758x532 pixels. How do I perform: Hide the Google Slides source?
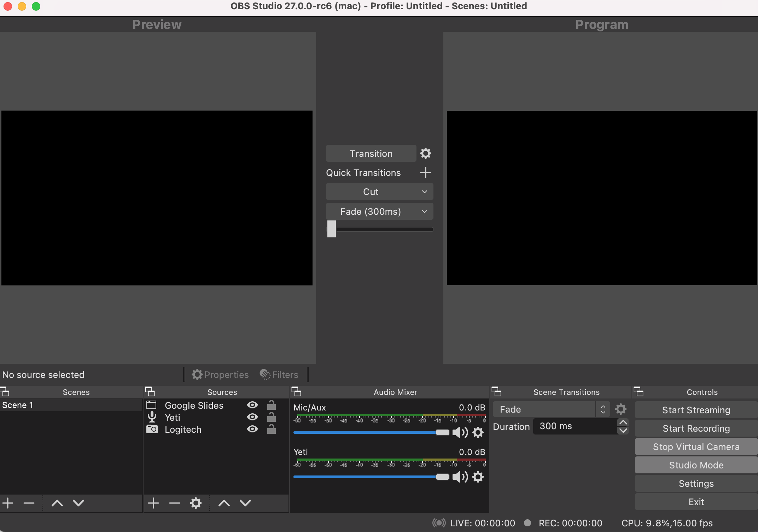(252, 405)
